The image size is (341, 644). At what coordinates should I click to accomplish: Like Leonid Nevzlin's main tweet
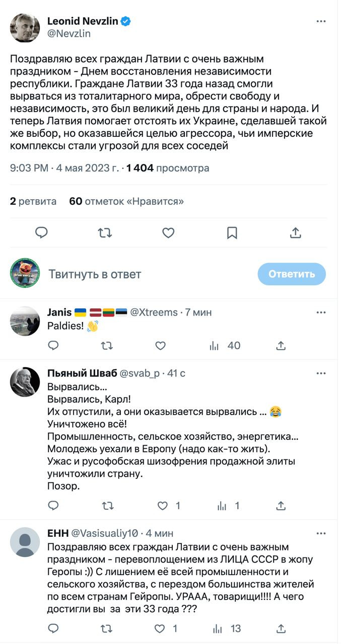(x=168, y=232)
